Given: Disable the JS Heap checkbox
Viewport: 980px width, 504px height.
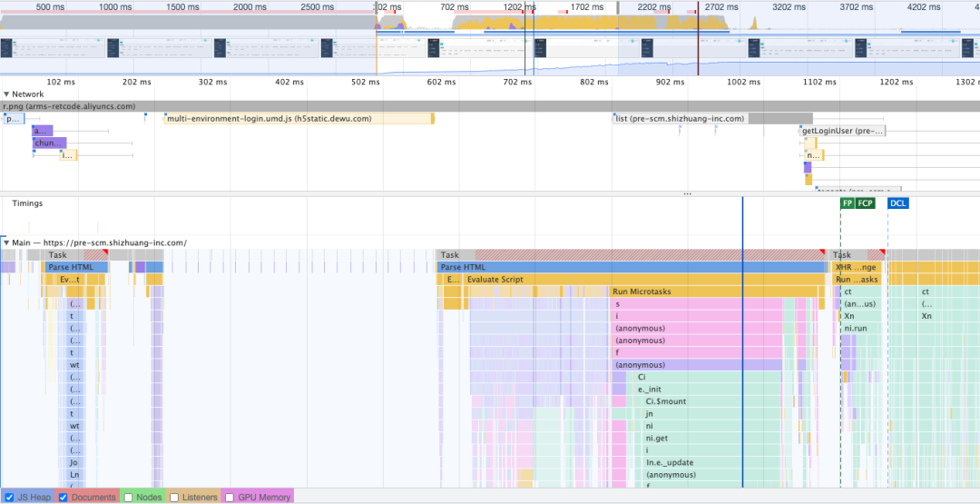Looking at the screenshot, I should [9, 497].
